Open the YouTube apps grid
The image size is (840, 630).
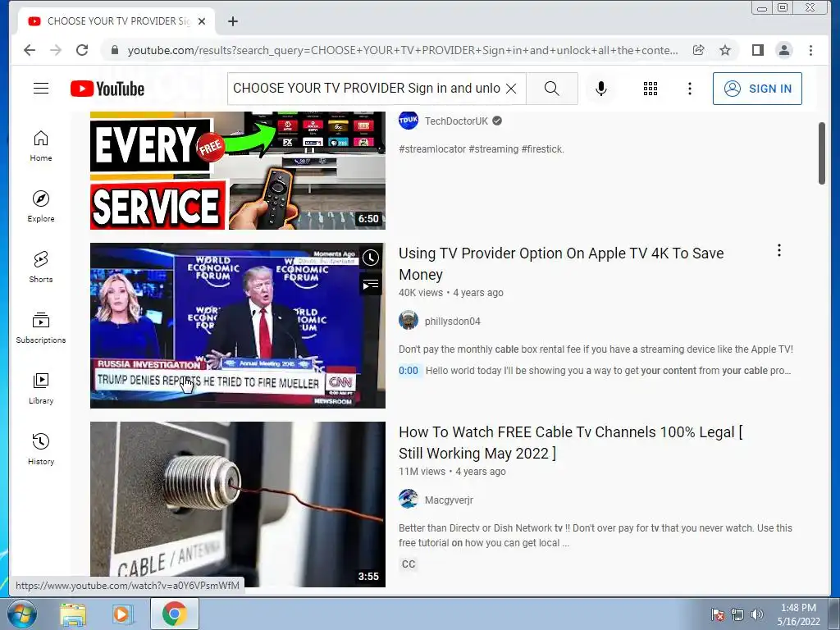click(x=651, y=89)
